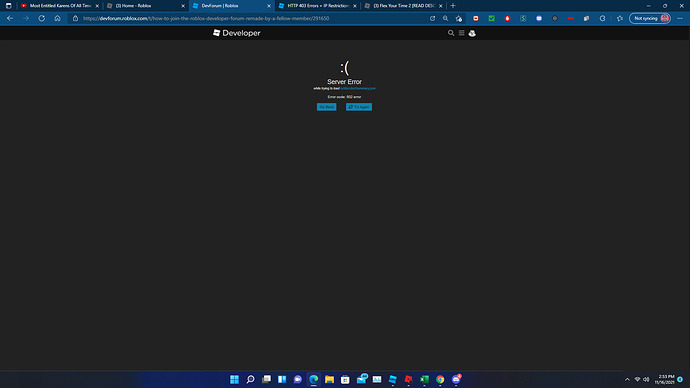Click the Go Back button
This screenshot has height=388, width=690.
[327, 107]
